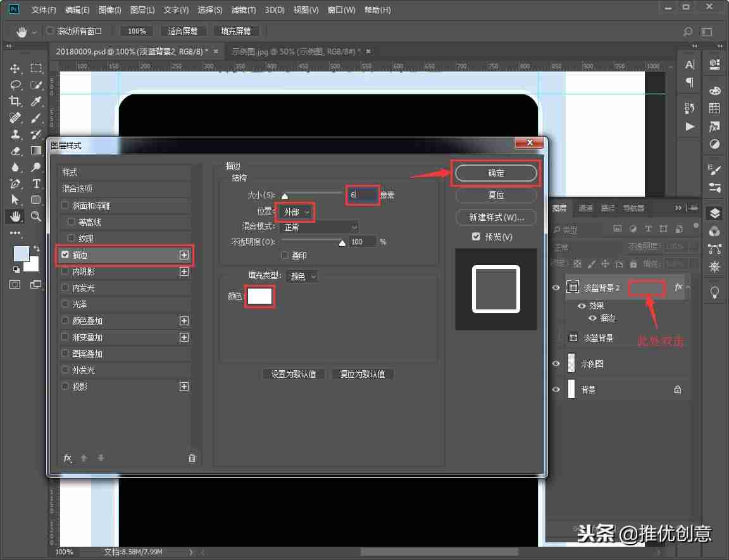Toggle 滚动所有窗口 checkbox

coord(50,30)
